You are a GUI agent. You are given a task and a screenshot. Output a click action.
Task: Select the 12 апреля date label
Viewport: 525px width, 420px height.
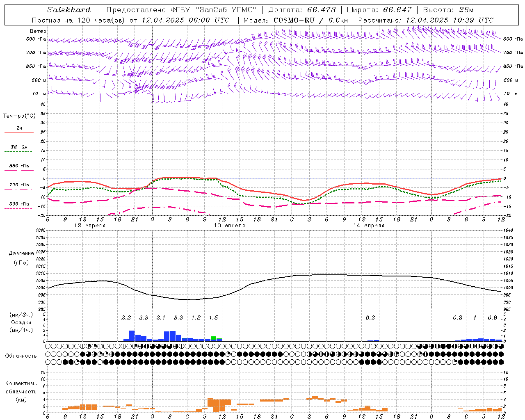90,226
